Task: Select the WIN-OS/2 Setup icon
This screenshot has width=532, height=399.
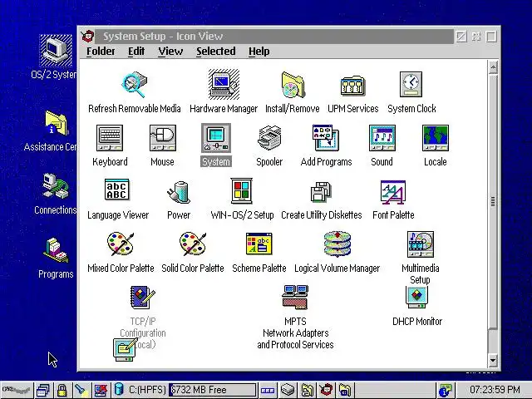Action: click(x=242, y=190)
